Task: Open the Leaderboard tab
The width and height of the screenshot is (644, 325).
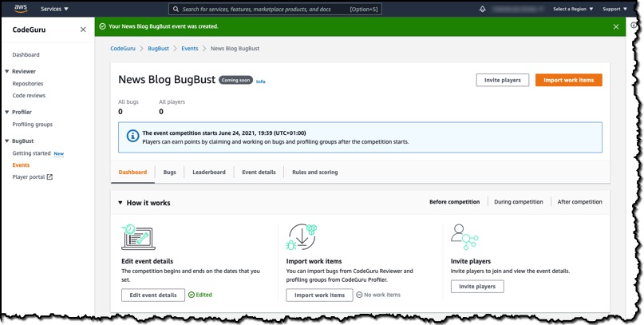Action: click(209, 172)
